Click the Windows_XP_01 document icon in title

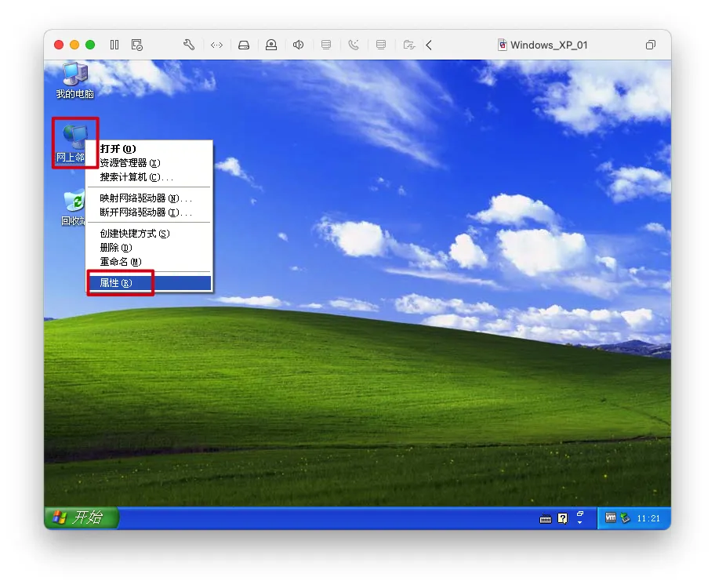tap(502, 45)
